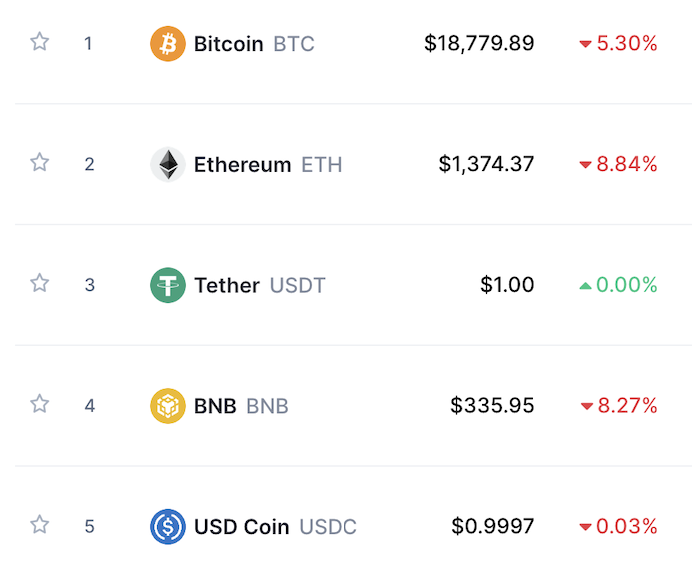Click Bitcoin's 5.30% change value
The width and height of the screenshot is (692, 570).
click(x=627, y=44)
